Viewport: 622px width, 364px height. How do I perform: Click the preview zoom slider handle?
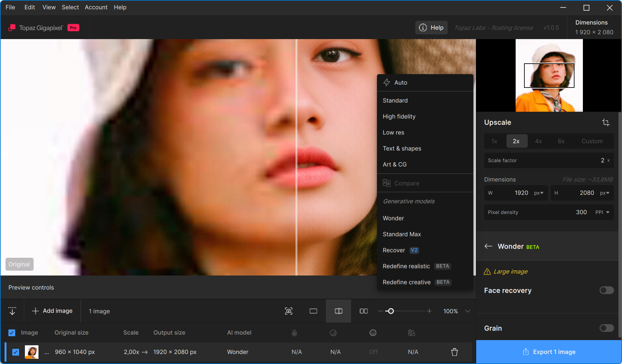[x=391, y=311]
